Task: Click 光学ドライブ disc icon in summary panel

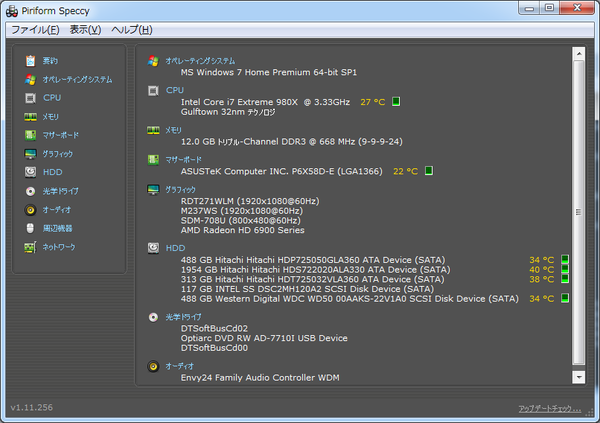Action: 153,317
